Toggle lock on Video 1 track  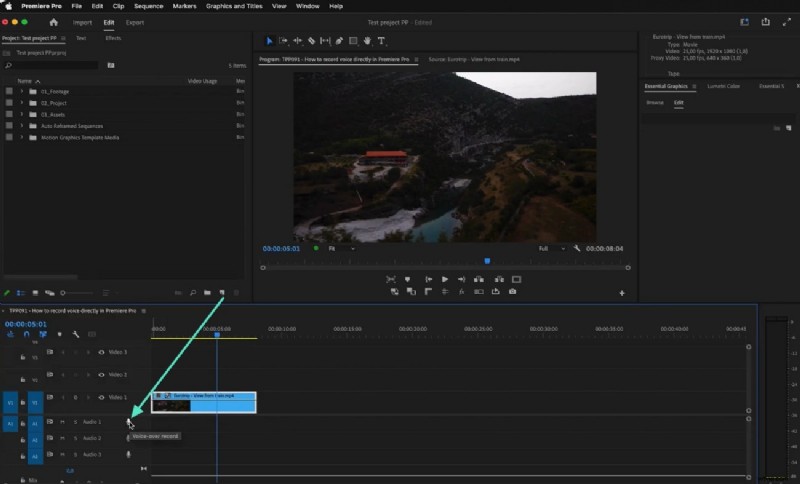(x=23, y=402)
